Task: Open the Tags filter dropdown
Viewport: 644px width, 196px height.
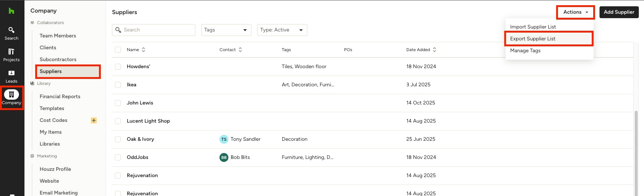Action: [x=226, y=30]
